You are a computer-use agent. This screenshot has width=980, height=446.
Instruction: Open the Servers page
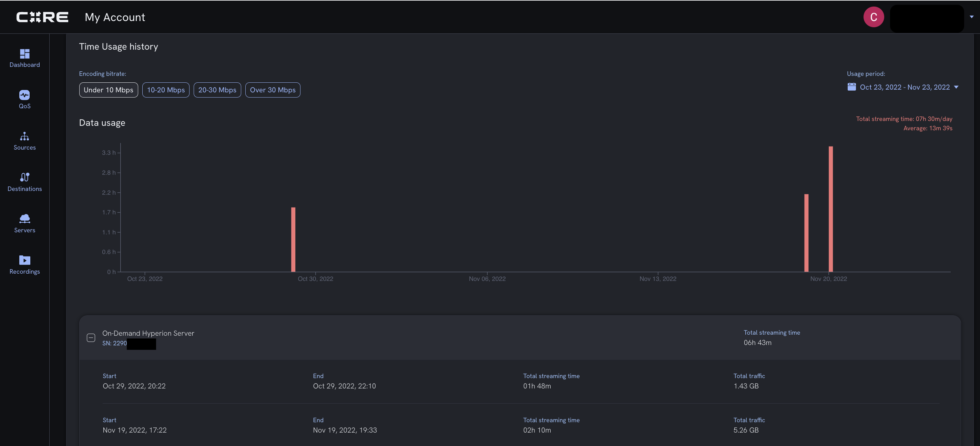click(24, 223)
